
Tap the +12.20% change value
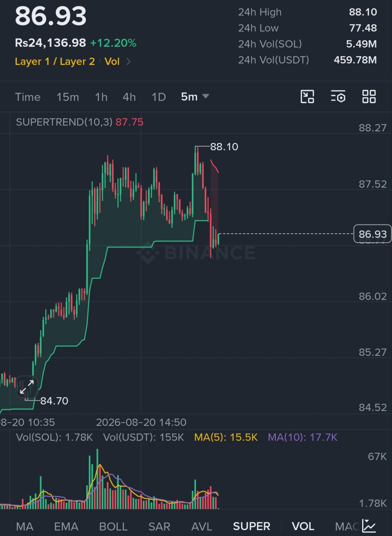tap(113, 43)
